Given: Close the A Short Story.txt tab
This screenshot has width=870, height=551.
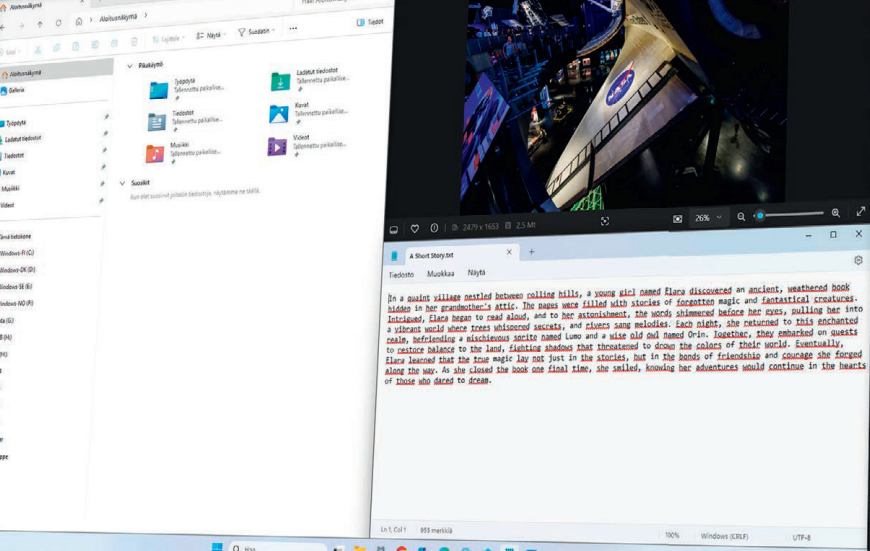Looking at the screenshot, I should pos(509,252).
